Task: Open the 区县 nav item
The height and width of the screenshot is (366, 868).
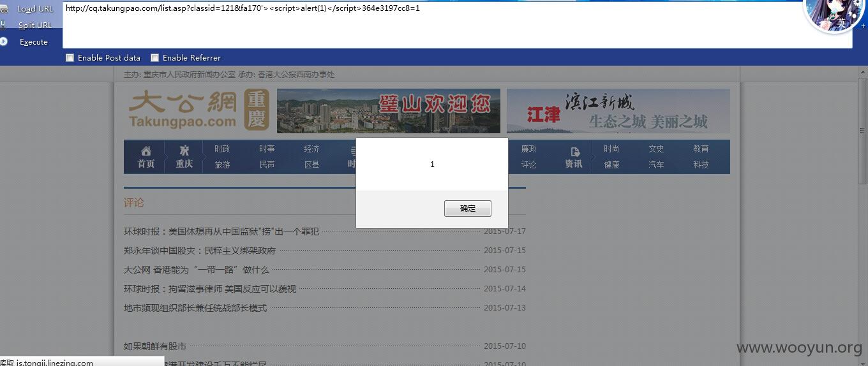Action: (311, 165)
